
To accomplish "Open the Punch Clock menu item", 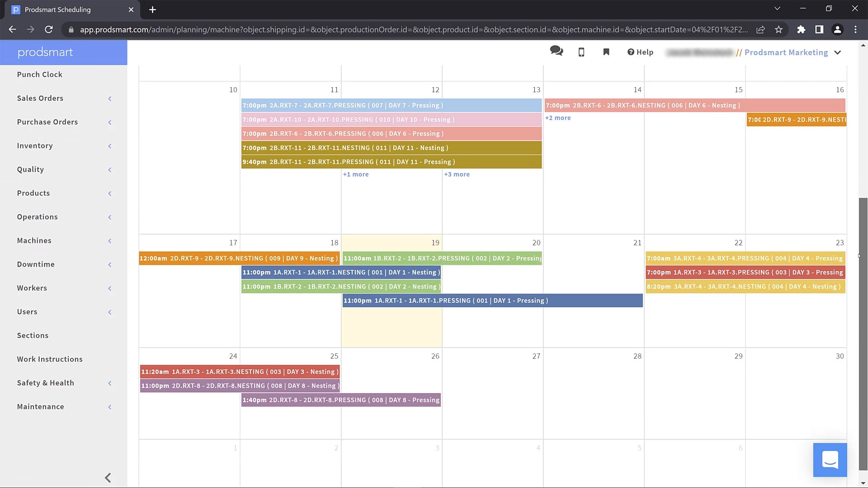I will click(x=40, y=75).
